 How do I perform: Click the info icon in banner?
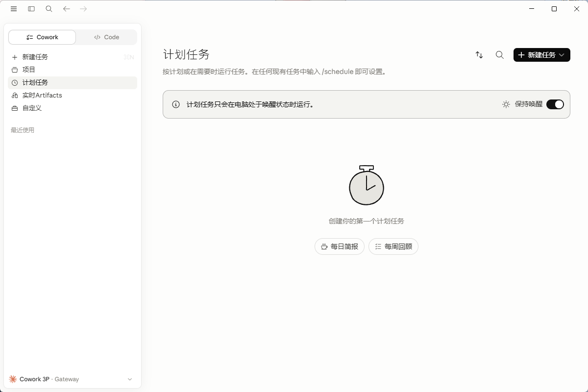[x=176, y=104]
